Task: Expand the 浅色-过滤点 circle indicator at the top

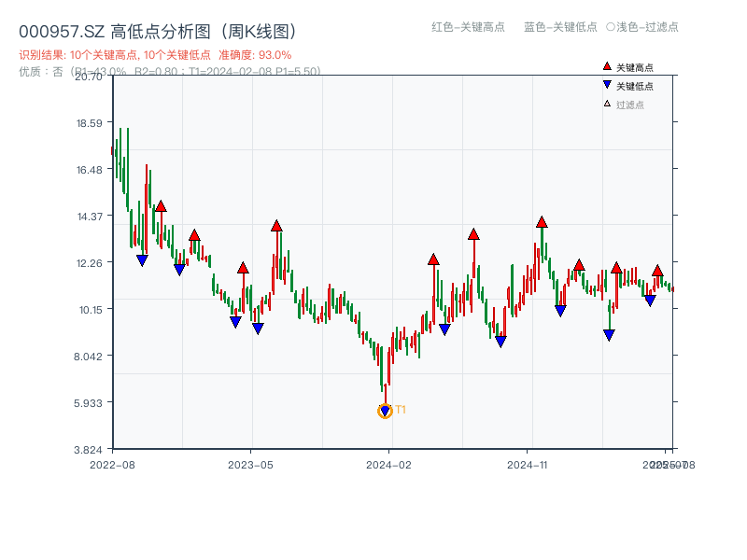Action: pos(612,28)
